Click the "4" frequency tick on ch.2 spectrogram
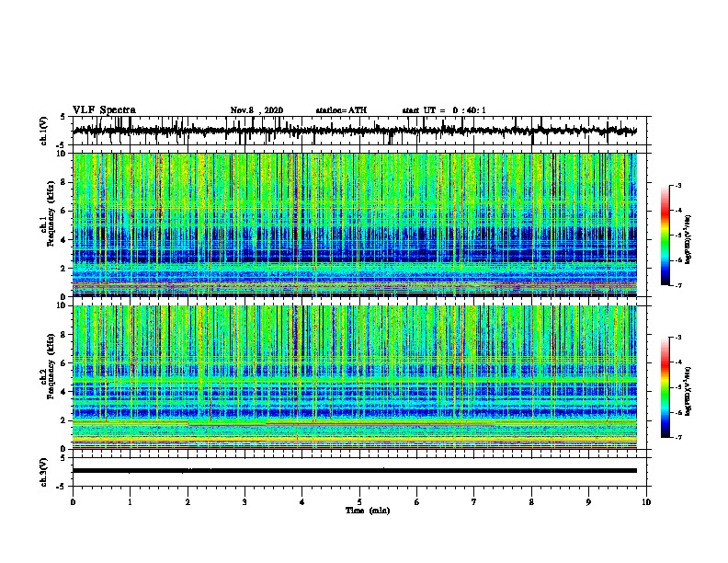 [64, 392]
